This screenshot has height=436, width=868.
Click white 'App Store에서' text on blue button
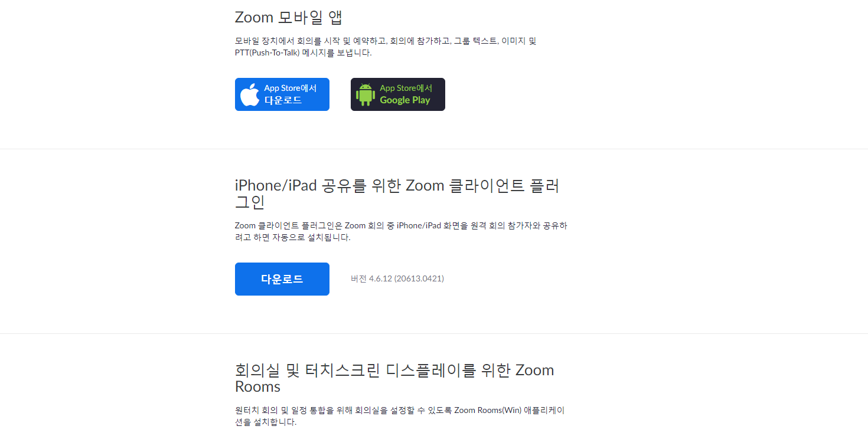point(291,88)
